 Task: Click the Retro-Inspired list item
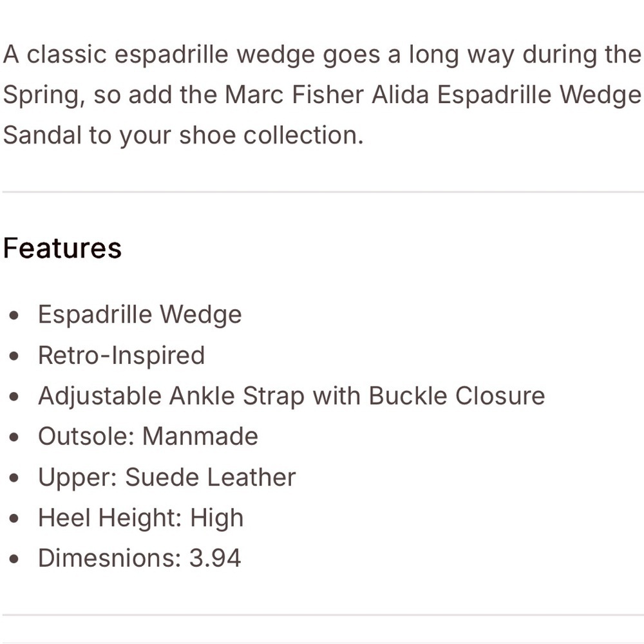pos(121,355)
